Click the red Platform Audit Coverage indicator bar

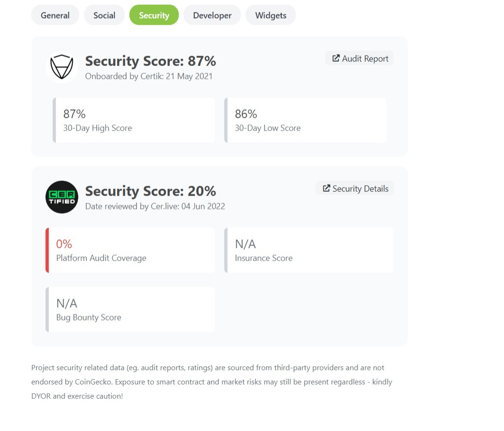(47, 251)
